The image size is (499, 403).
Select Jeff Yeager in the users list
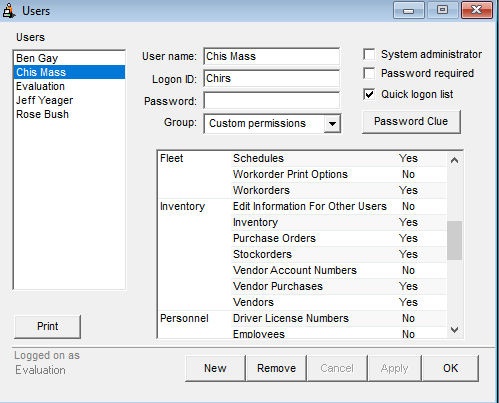tap(69, 100)
